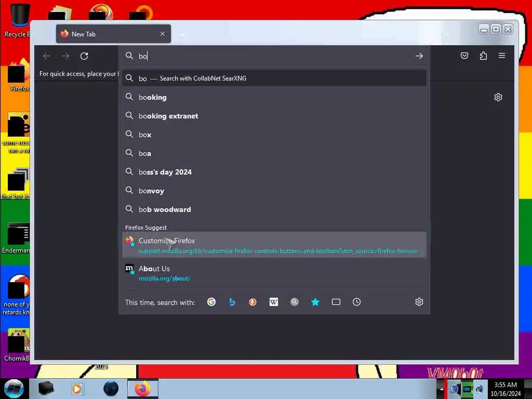Image resolution: width=532 pixels, height=399 pixels.
Task: Show hidden tray icons arrow
Action: coord(442,389)
